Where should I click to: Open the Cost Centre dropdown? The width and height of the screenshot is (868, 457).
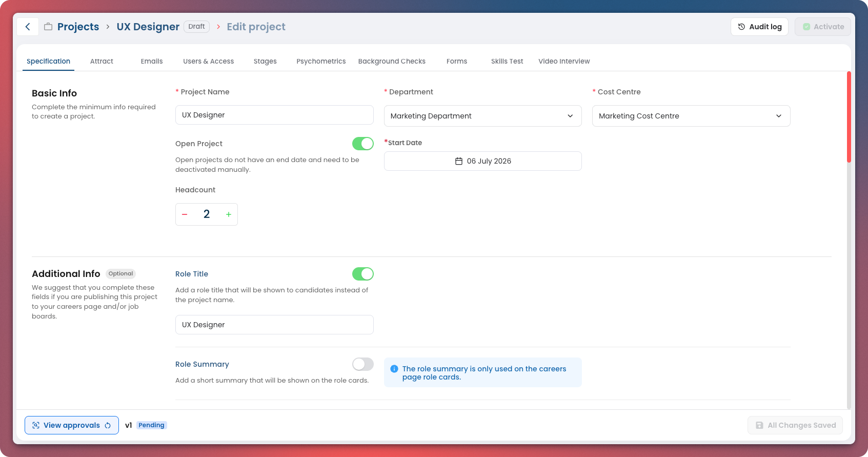(x=691, y=116)
